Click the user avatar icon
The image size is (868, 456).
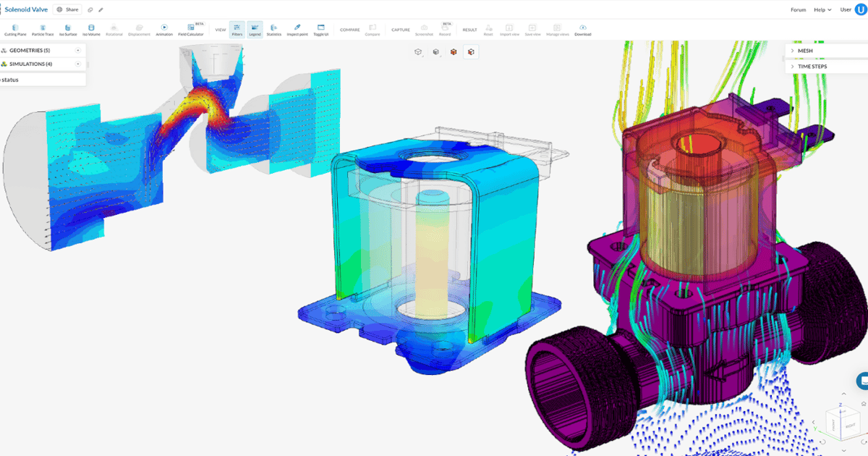tap(859, 9)
